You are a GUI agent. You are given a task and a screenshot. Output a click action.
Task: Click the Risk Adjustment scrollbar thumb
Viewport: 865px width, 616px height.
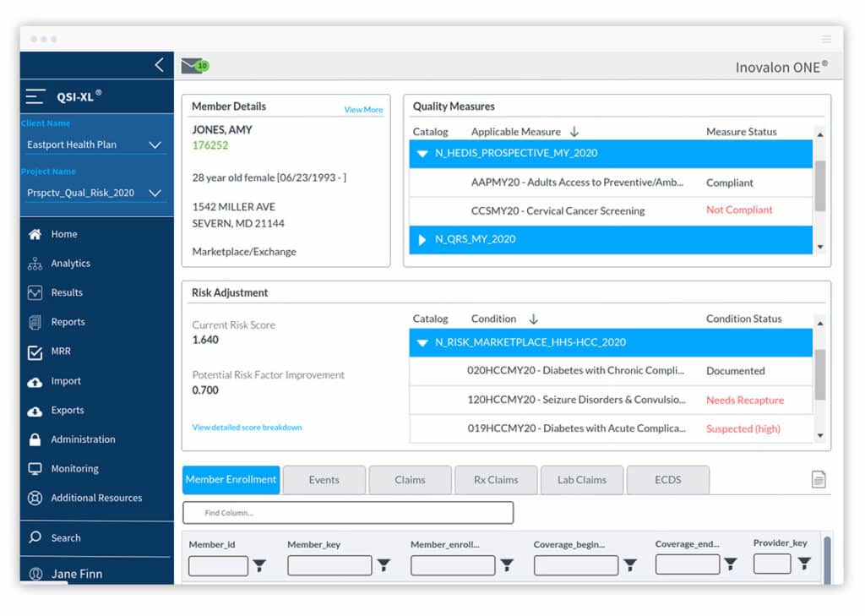[820, 375]
